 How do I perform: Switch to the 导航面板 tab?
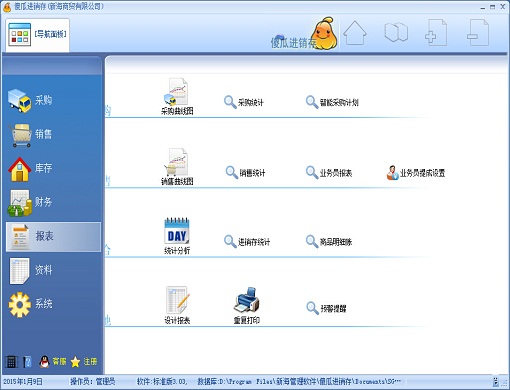click(37, 34)
